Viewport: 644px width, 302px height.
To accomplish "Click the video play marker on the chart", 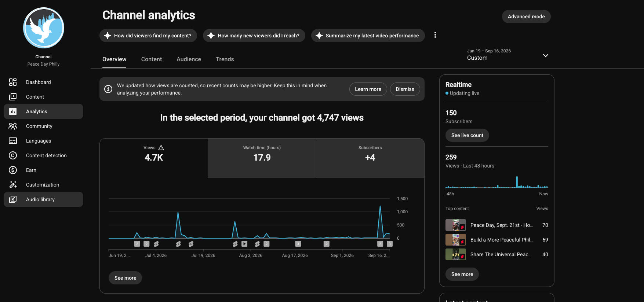I will pyautogui.click(x=244, y=244).
